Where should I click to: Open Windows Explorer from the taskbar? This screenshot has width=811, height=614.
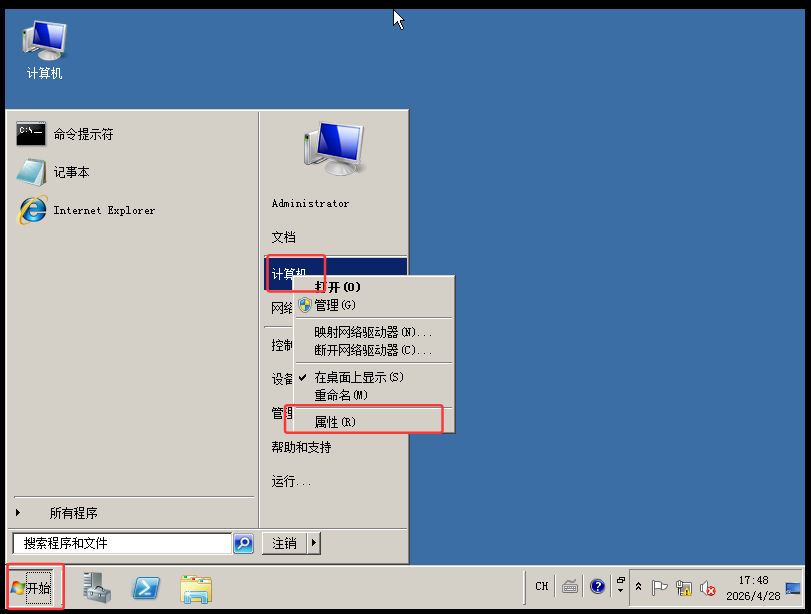[x=196, y=589]
